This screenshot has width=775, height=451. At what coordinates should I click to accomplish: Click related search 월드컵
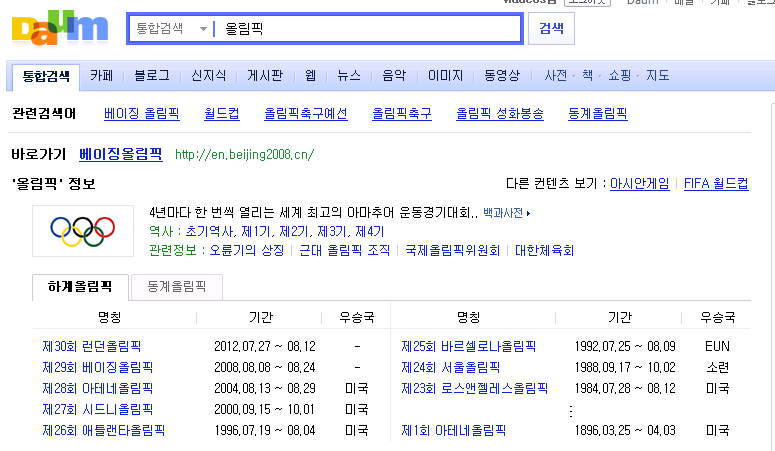[221, 114]
